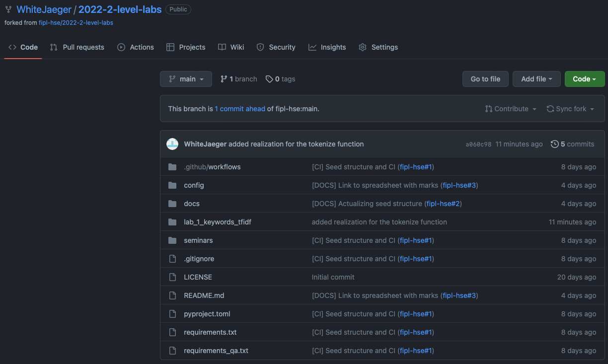Open the 1 commit ahead link

(x=240, y=108)
